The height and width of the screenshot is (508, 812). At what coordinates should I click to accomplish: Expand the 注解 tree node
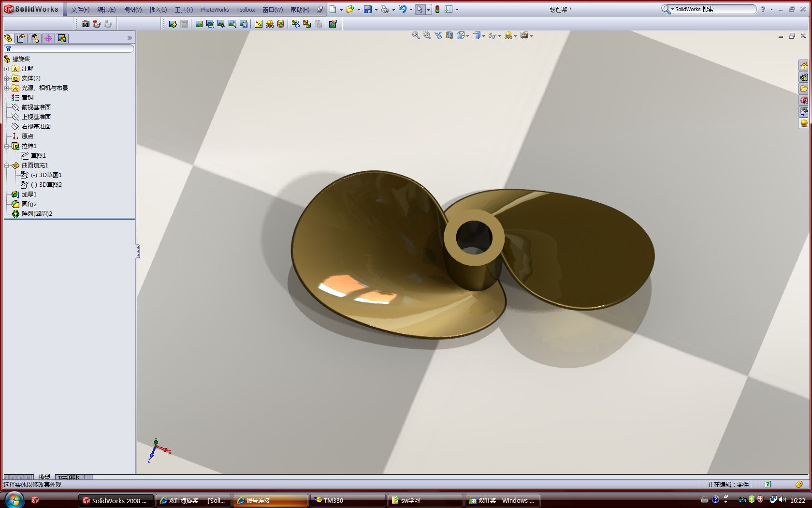(x=7, y=69)
